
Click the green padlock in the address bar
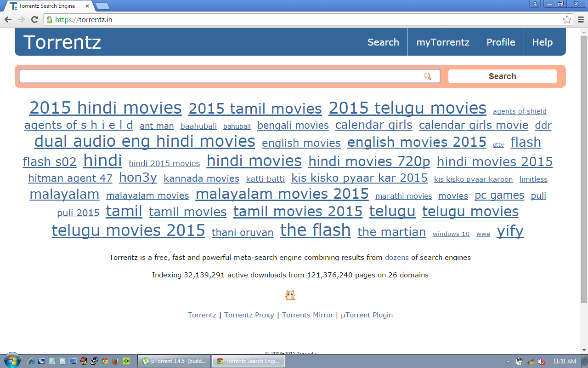click(50, 20)
